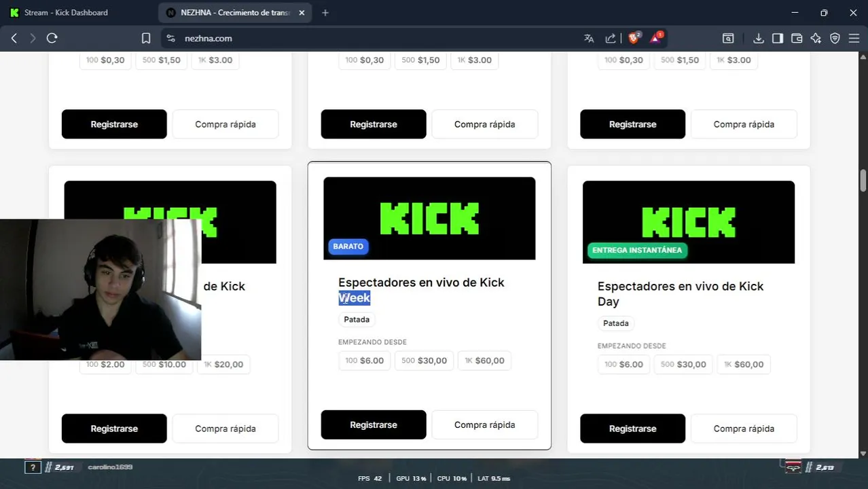Screen dimensions: 868x489
Task: Toggle the browser sidebar panel
Action: click(778, 39)
